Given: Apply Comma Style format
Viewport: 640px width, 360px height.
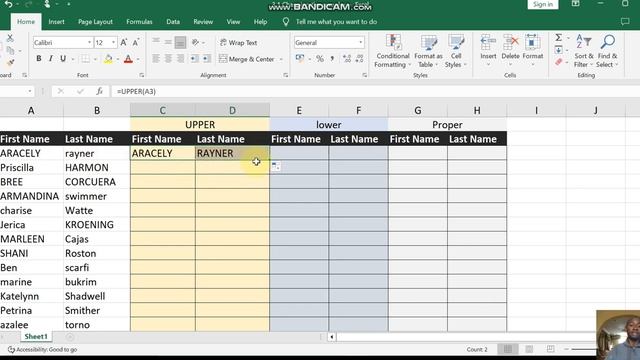Looking at the screenshot, I should [x=332, y=59].
